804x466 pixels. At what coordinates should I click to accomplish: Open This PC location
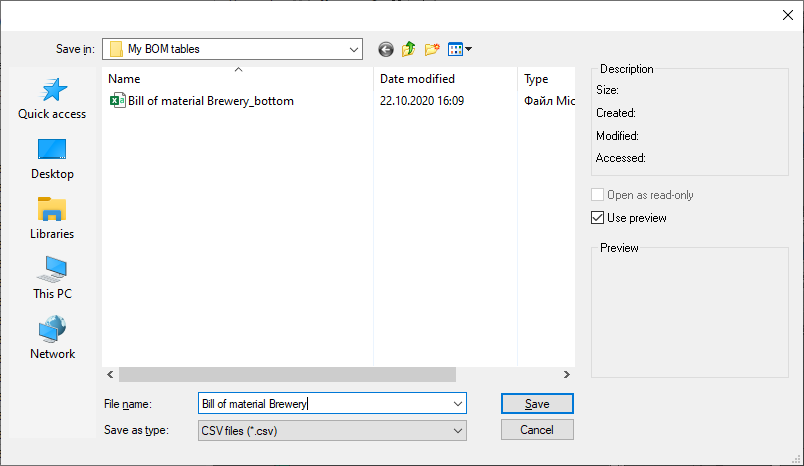[x=52, y=278]
